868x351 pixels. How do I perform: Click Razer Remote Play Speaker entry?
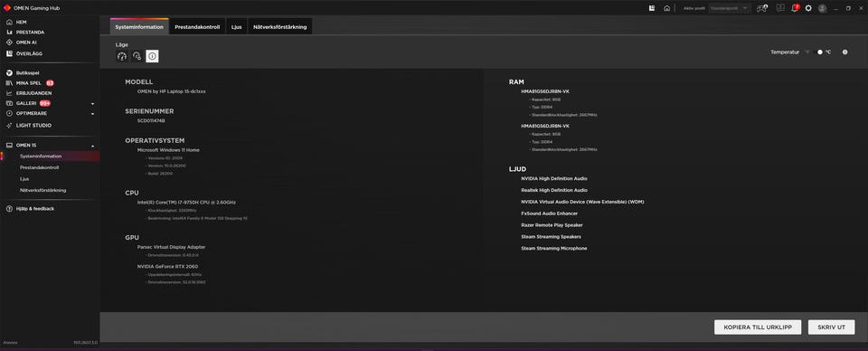552,224
